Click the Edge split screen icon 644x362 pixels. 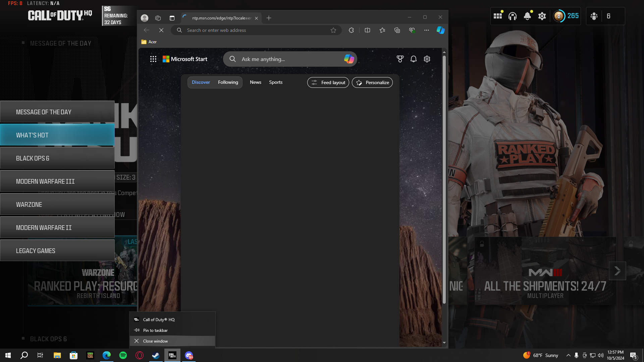pos(367,30)
